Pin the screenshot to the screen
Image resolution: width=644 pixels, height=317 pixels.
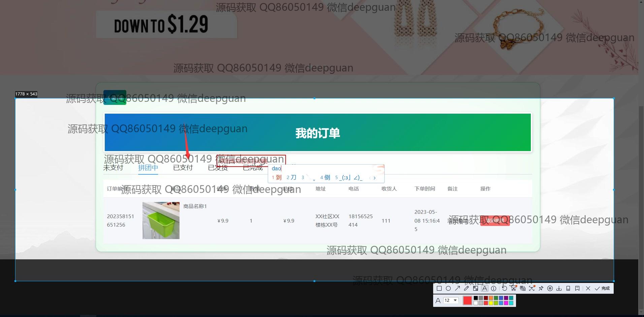coord(541,288)
